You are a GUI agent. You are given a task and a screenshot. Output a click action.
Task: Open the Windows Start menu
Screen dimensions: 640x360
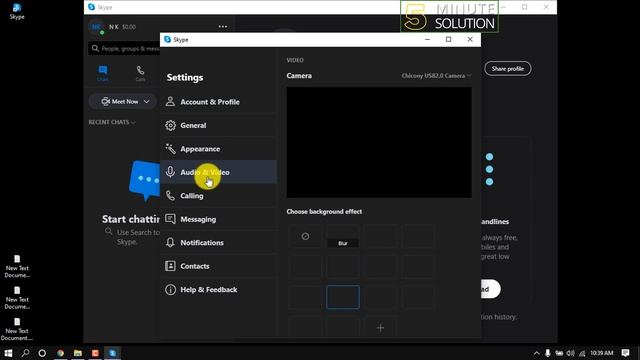click(8, 353)
